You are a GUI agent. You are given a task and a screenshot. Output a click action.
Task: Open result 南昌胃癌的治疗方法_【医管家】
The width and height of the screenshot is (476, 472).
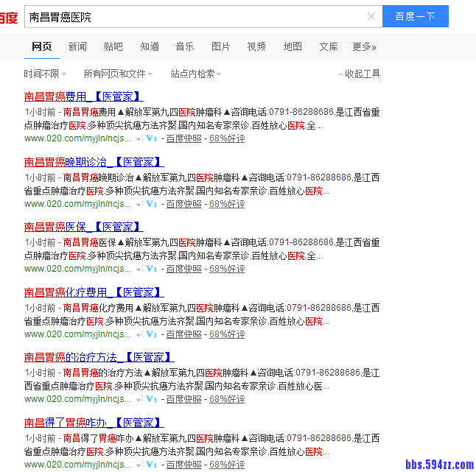pyautogui.click(x=99, y=357)
